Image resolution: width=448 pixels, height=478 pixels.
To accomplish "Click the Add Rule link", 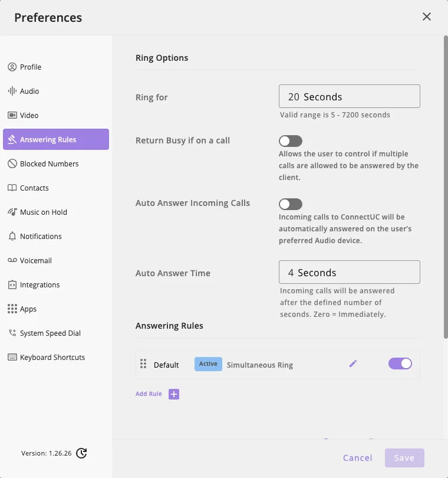I will 149,394.
